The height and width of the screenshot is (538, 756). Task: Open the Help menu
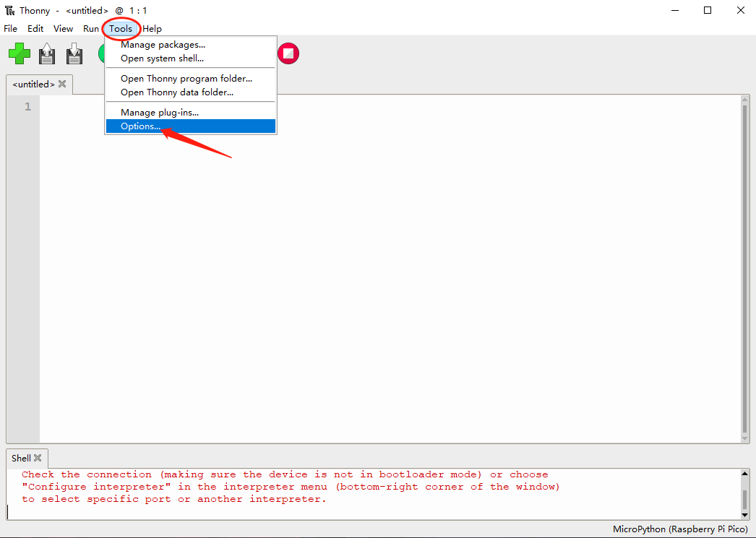tap(152, 28)
